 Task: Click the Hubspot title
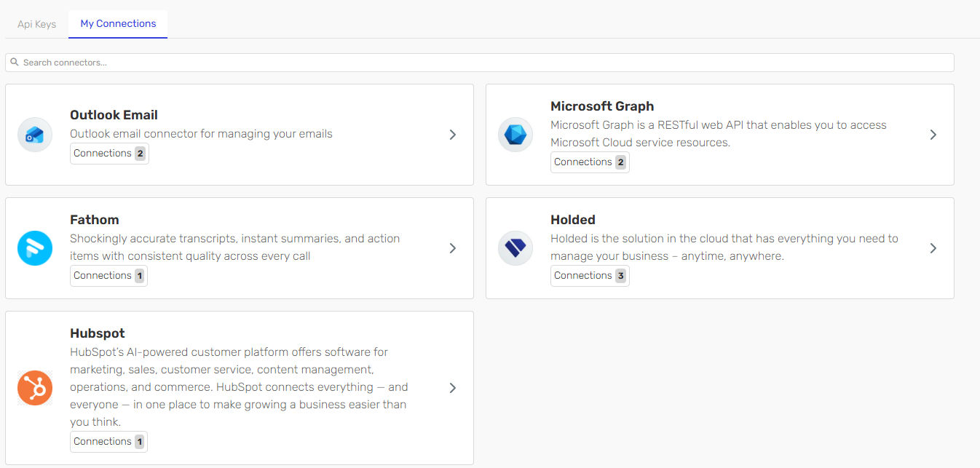click(x=98, y=333)
